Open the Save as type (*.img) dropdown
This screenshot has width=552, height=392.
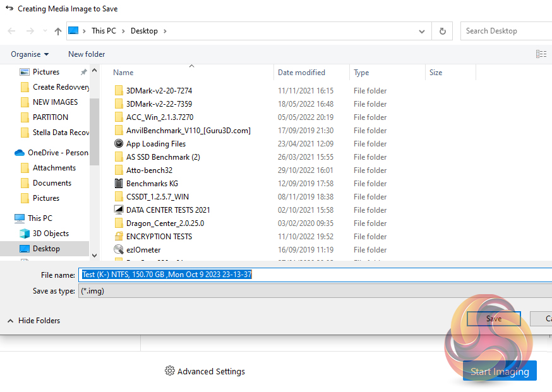[315, 291]
